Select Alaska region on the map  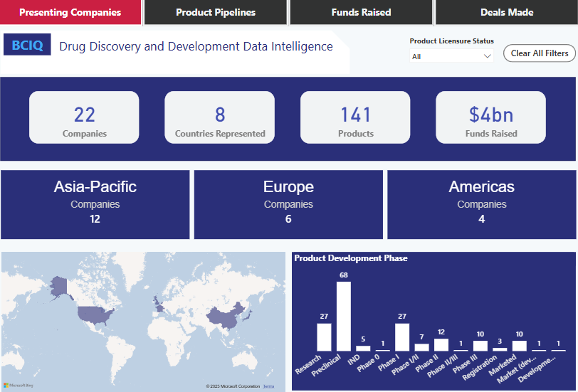click(58, 287)
